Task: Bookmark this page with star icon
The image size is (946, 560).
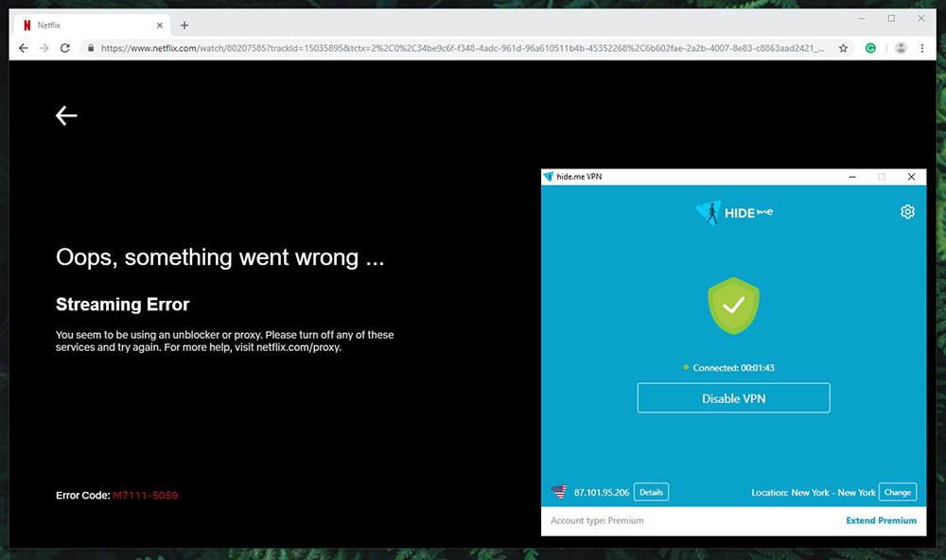Action: [843, 48]
